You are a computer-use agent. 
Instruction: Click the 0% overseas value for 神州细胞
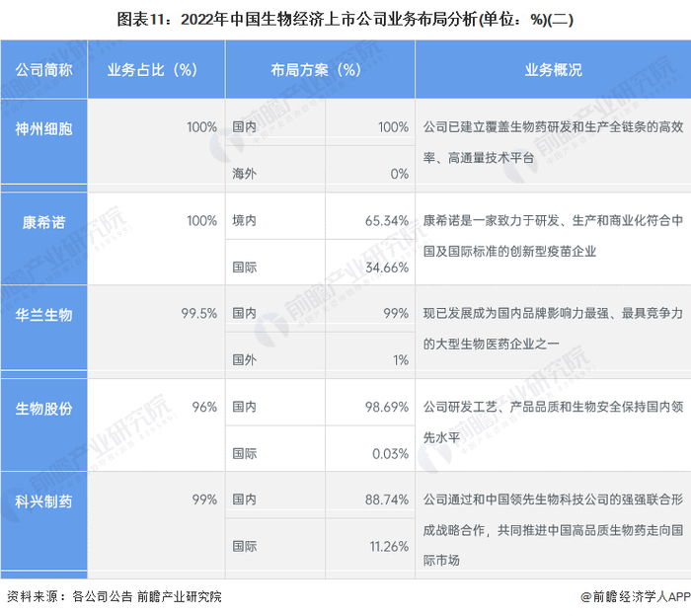point(399,174)
